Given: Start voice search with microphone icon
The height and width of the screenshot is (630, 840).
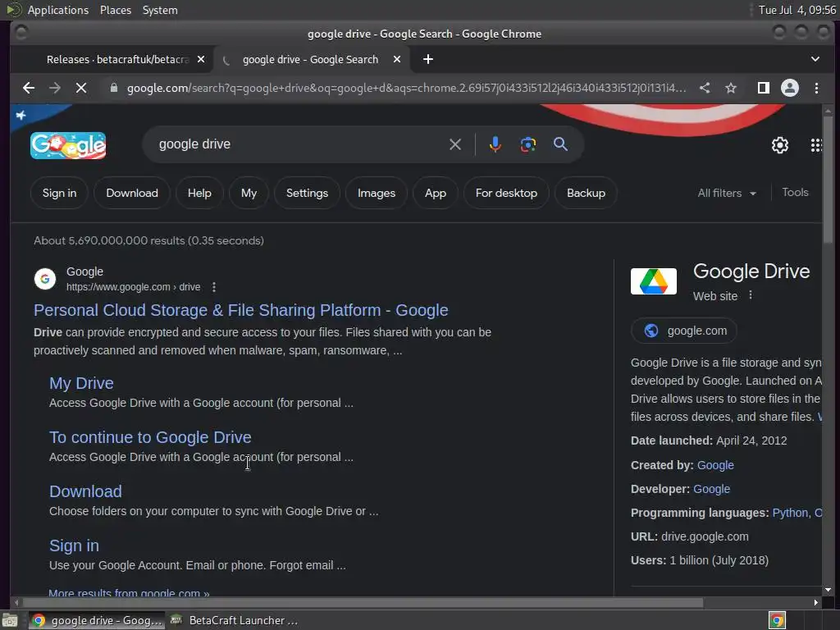Looking at the screenshot, I should [x=495, y=144].
